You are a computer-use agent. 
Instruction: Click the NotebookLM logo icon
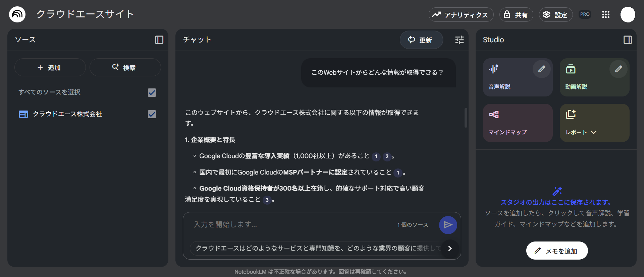(x=17, y=14)
